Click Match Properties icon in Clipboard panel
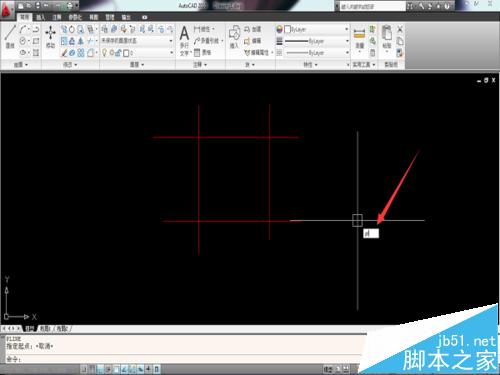 coord(400,53)
